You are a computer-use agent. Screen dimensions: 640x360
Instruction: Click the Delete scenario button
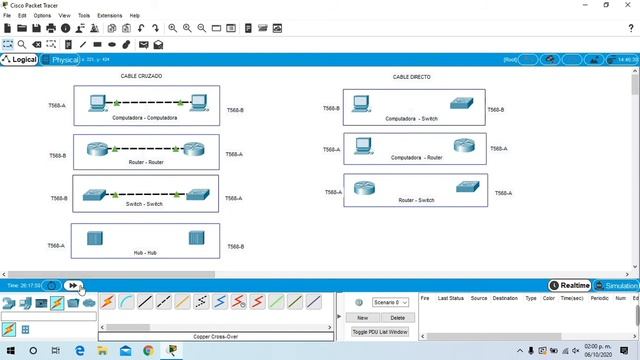point(398,318)
